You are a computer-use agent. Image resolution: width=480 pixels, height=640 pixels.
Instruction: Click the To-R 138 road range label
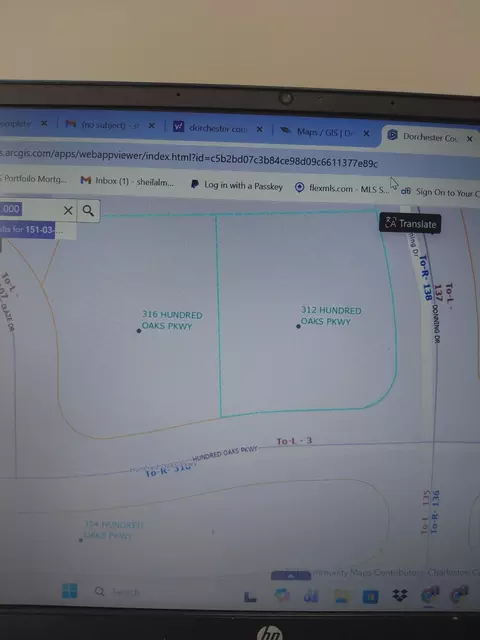tap(424, 278)
